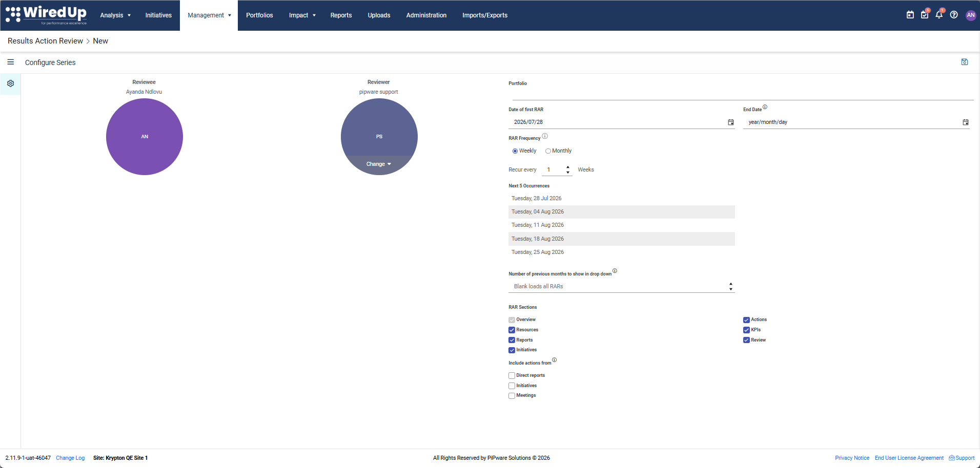Open the Administration menu item
This screenshot has width=980, height=468.
click(x=426, y=15)
